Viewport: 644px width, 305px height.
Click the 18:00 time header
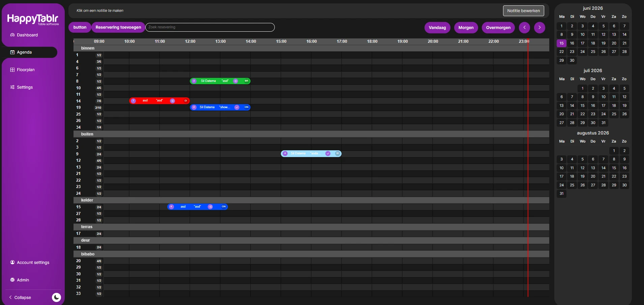point(372,41)
